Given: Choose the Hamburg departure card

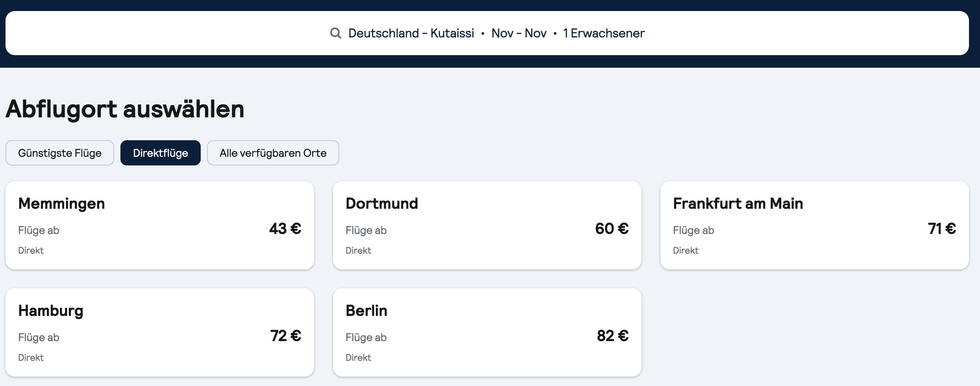Looking at the screenshot, I should [x=160, y=332].
